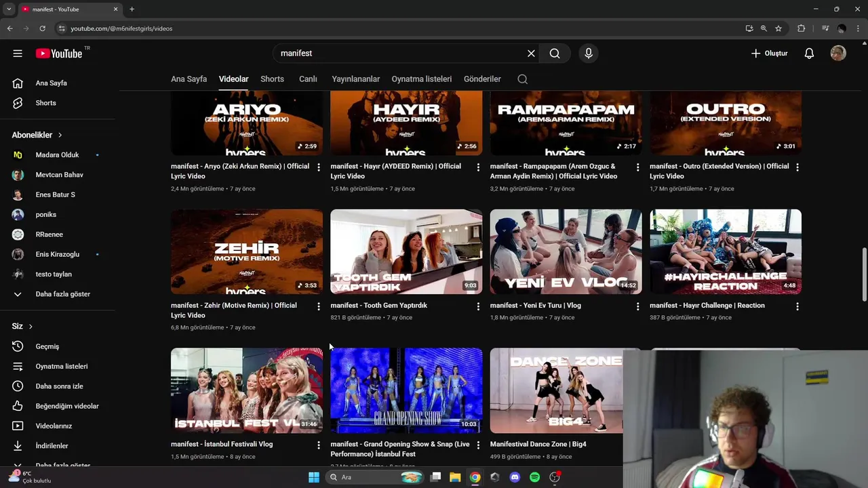Open File Explorer from the taskbar

[x=455, y=477]
